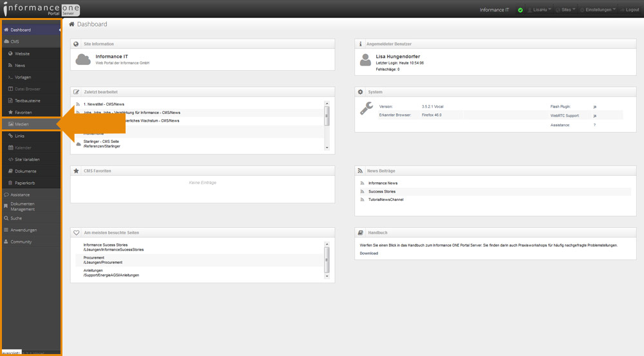Click the heart icon in Am meisten besuchte Seiten

tap(77, 232)
